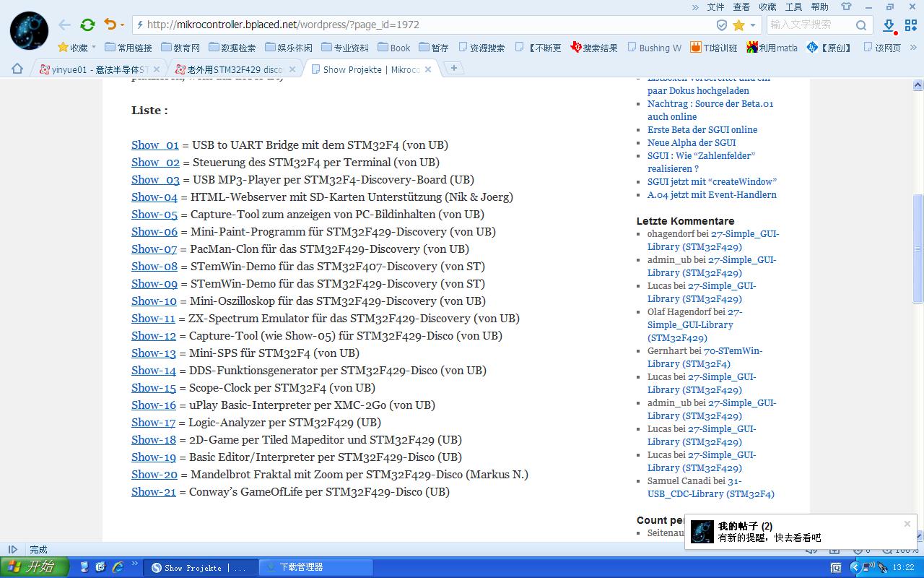Switch to the 下载管理器 taskbar window

click(x=315, y=567)
